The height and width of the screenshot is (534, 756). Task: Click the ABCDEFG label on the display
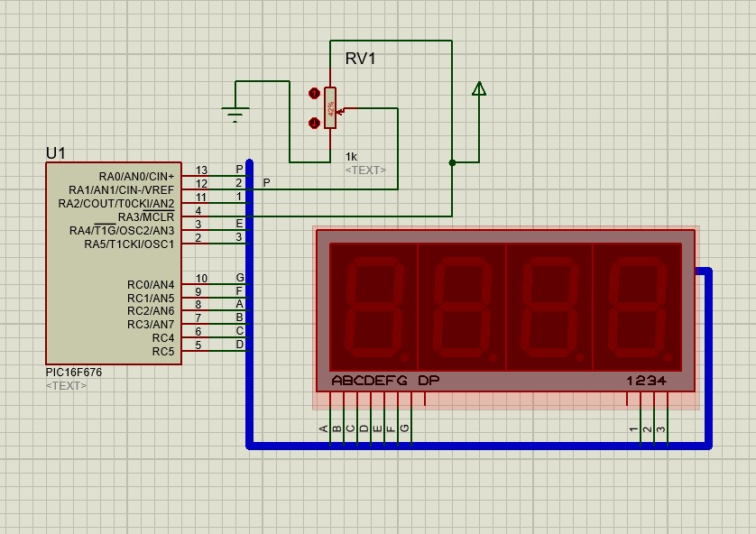point(369,381)
